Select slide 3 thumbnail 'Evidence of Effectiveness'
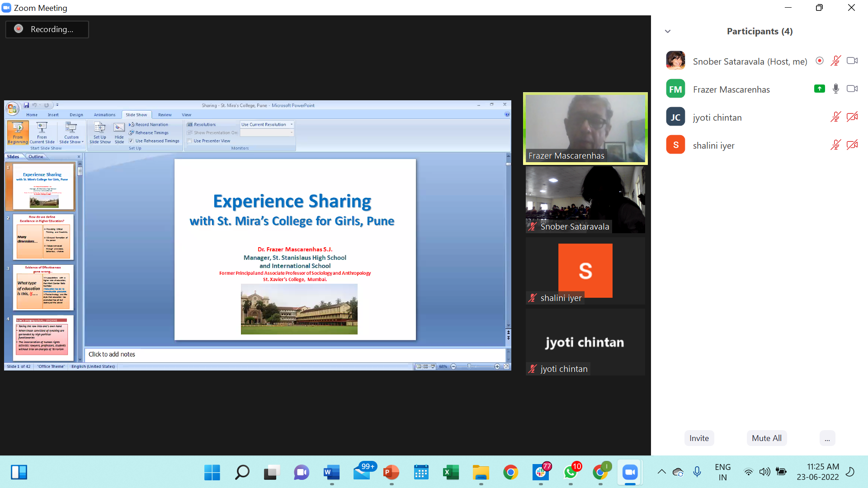Image resolution: width=868 pixels, height=488 pixels. tap(43, 287)
